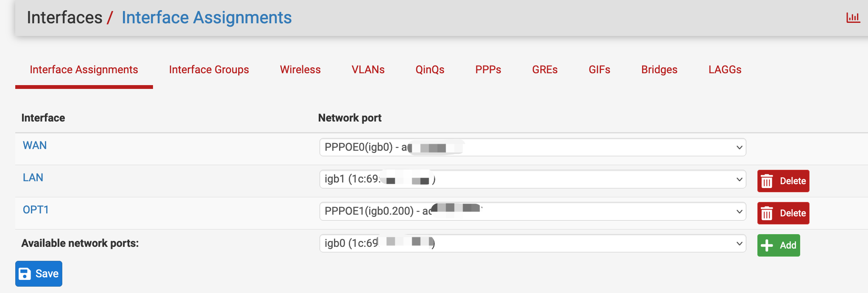868x293 pixels.
Task: Switch to the Bridges tab
Action: click(x=659, y=70)
